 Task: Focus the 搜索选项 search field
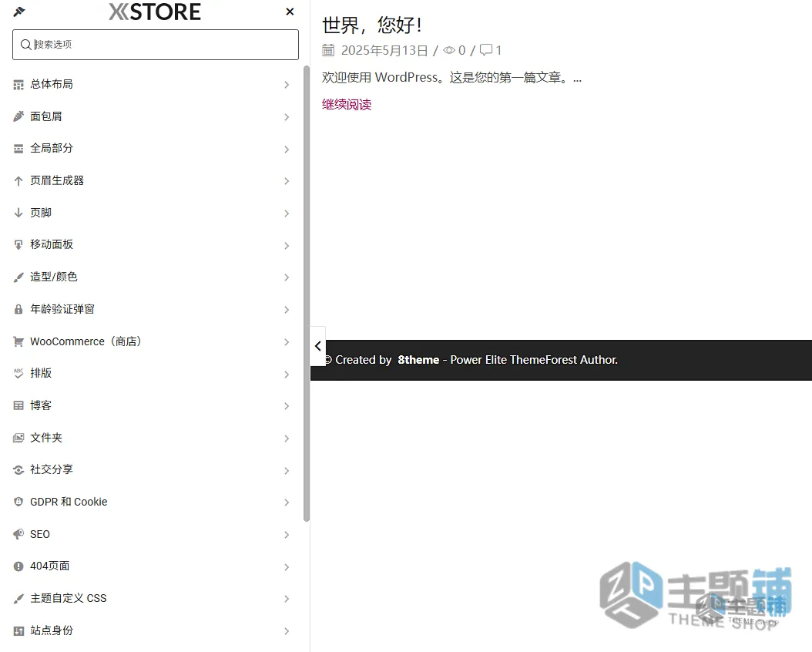[156, 45]
